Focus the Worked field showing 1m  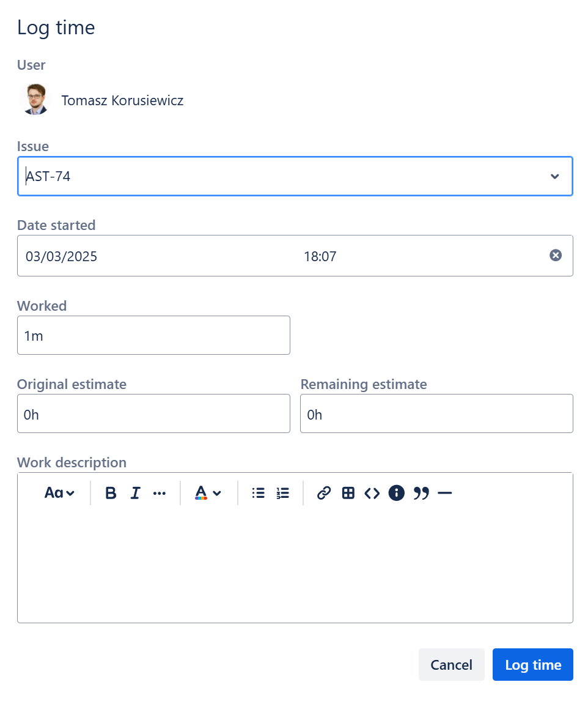coord(153,335)
